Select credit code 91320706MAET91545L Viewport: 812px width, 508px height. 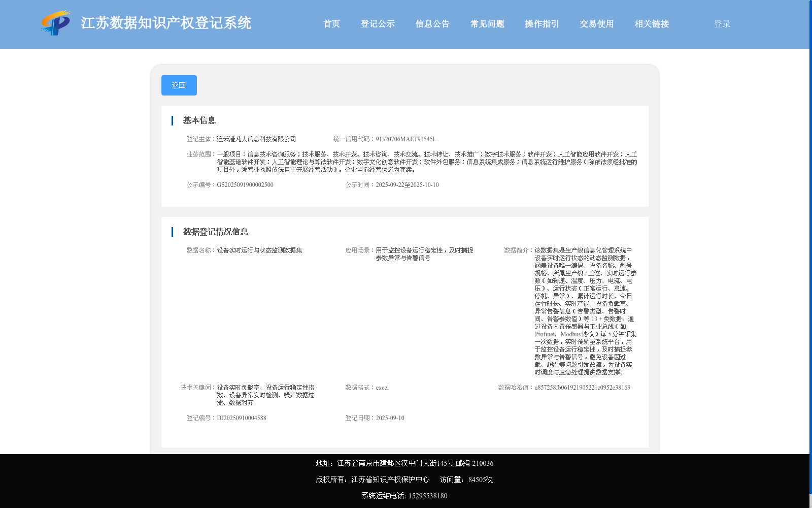pos(406,139)
